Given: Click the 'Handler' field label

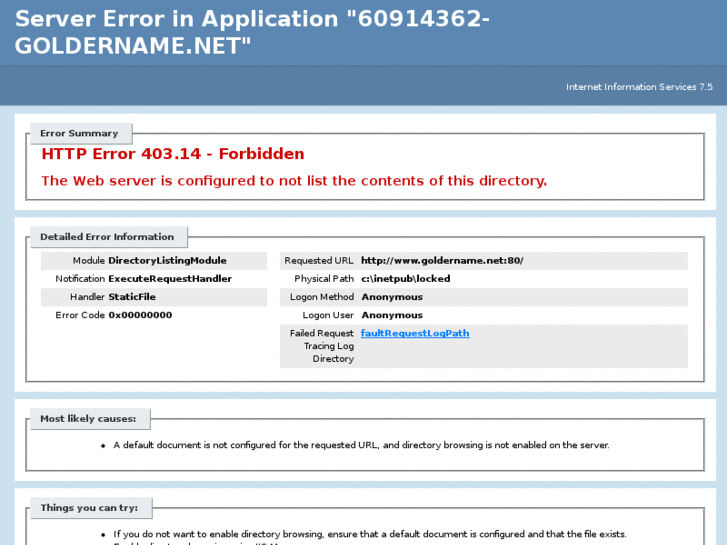Looking at the screenshot, I should 87,297.
